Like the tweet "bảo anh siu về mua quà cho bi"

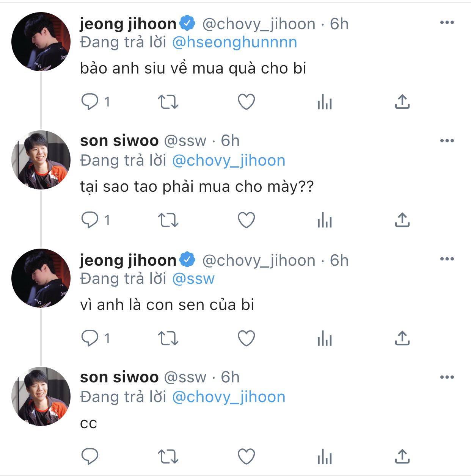(x=246, y=102)
